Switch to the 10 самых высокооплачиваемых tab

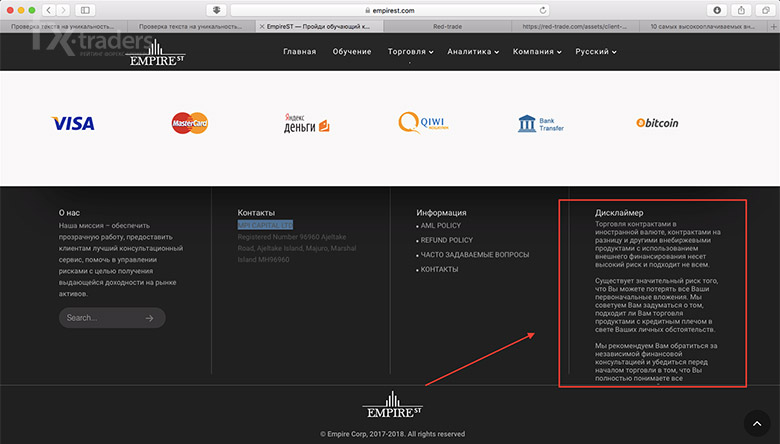(x=702, y=26)
